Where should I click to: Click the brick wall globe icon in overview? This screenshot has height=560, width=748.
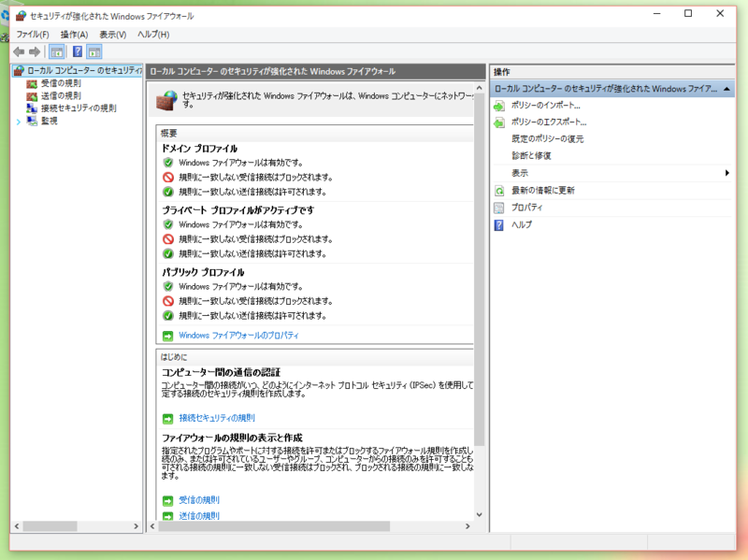167,101
